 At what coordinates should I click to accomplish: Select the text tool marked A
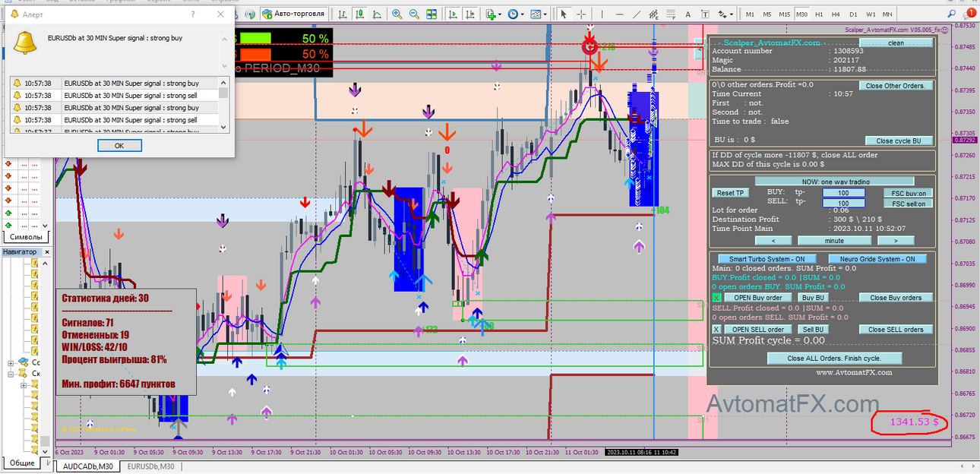point(688,14)
